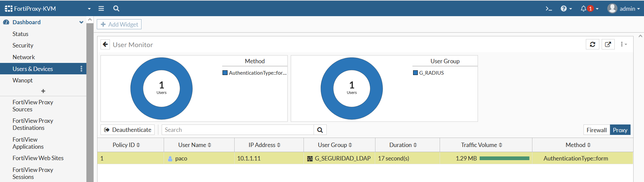Viewport: 644px width, 182px height.
Task: Open FortiView Web Sites
Action: click(38, 158)
